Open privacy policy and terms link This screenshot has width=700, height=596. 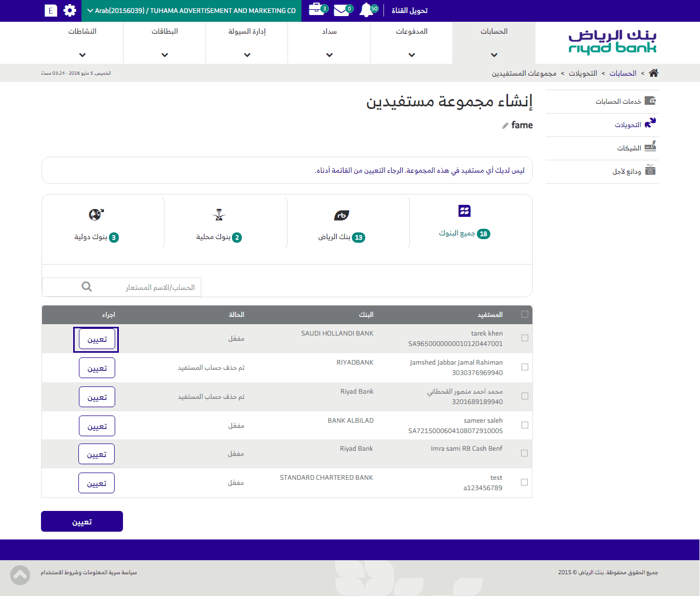(x=89, y=573)
